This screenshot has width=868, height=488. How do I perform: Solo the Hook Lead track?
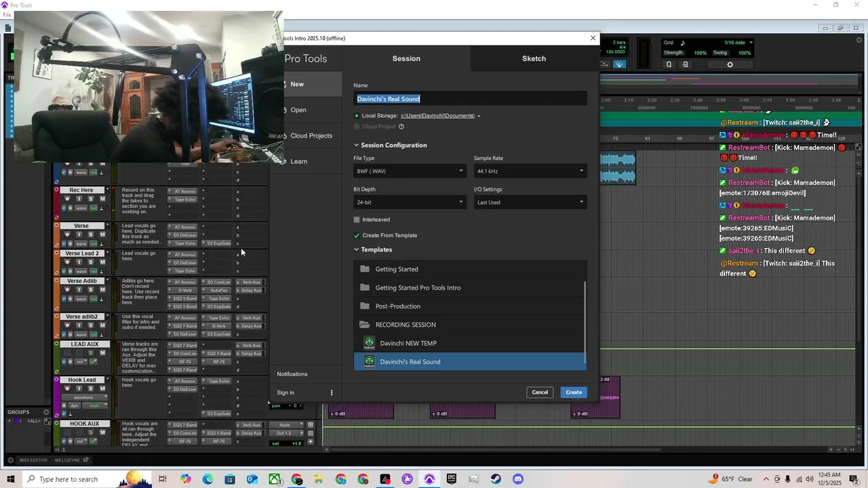[x=91, y=389]
